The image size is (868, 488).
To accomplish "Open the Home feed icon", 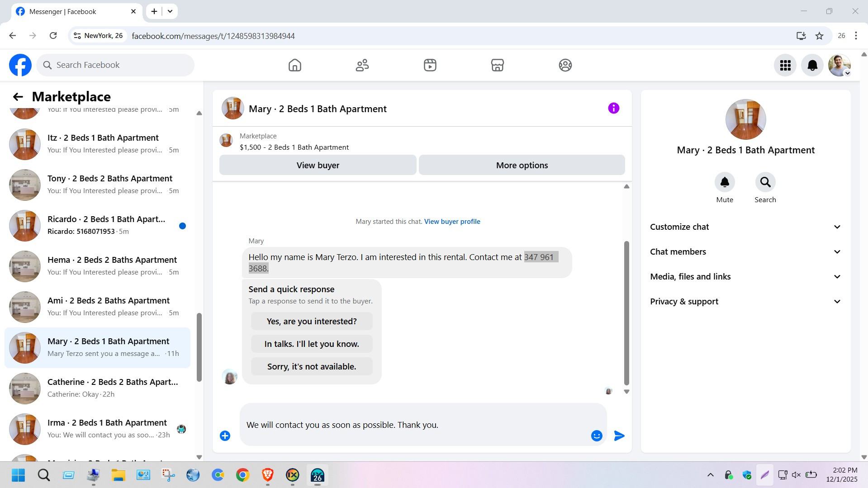I will (x=295, y=65).
